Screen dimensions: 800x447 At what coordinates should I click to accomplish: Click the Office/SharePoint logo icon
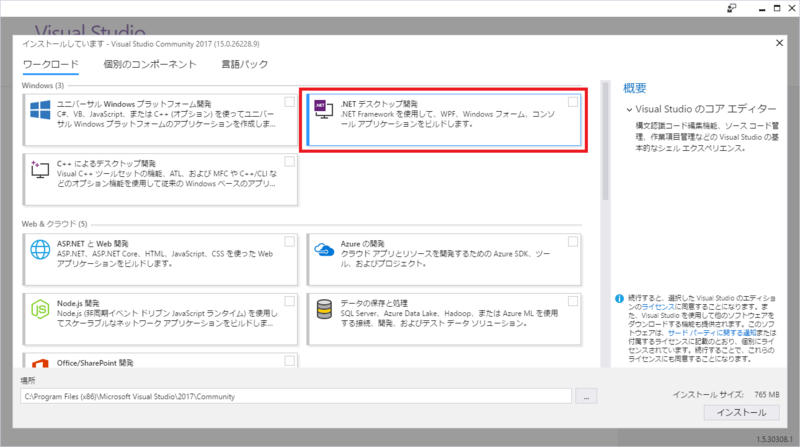tap(40, 363)
